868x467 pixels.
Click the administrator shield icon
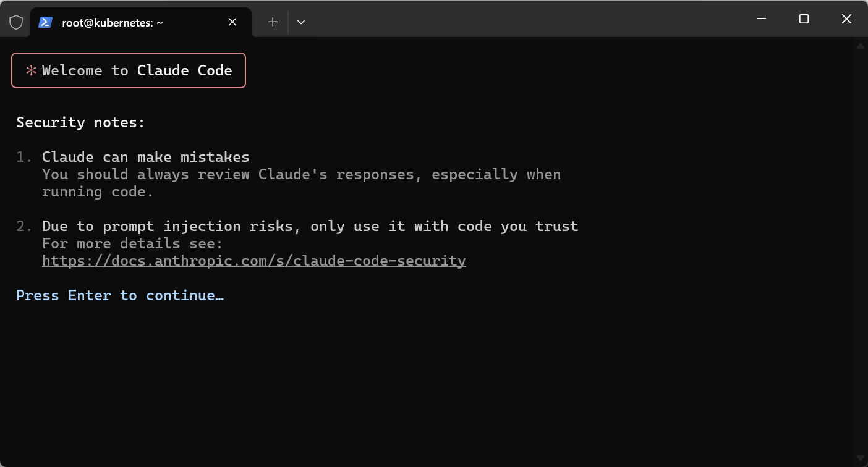16,22
